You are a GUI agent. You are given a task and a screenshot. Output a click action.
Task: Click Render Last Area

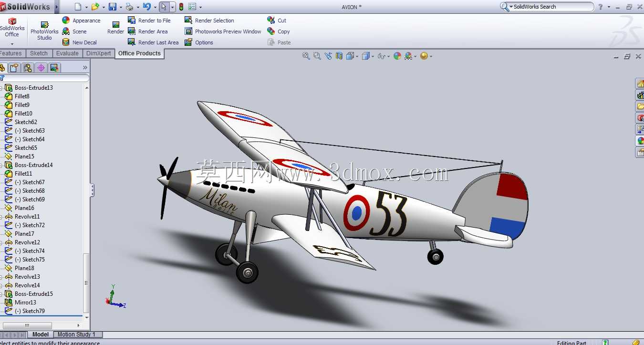(153, 42)
